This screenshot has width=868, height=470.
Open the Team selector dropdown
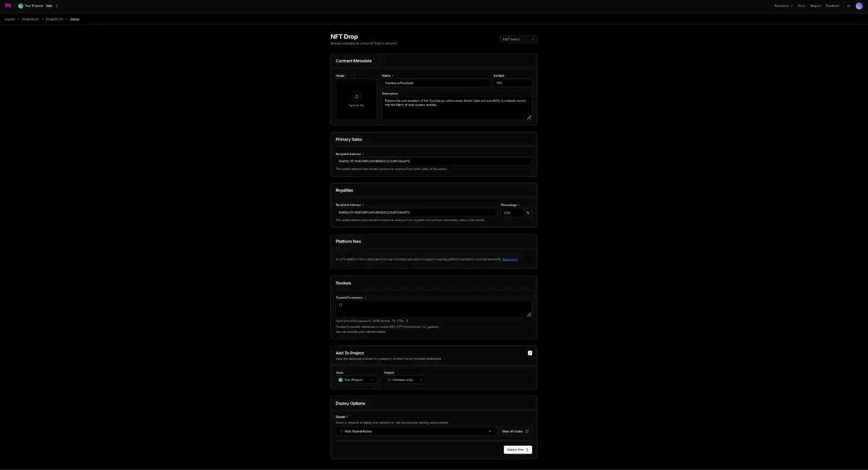pos(356,380)
